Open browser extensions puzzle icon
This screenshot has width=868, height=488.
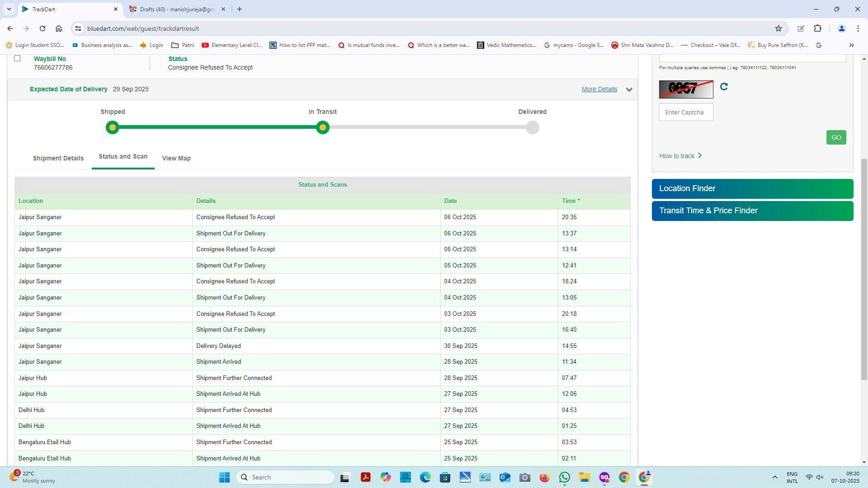coord(817,28)
